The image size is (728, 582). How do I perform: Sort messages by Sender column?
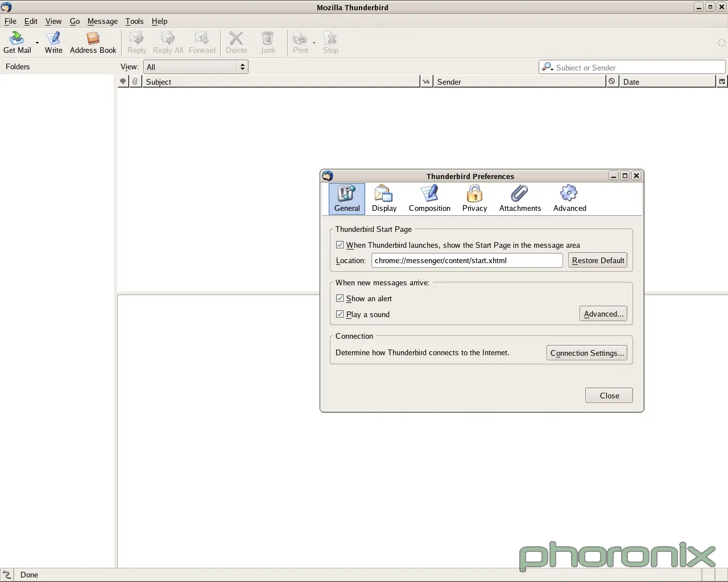[519, 82]
